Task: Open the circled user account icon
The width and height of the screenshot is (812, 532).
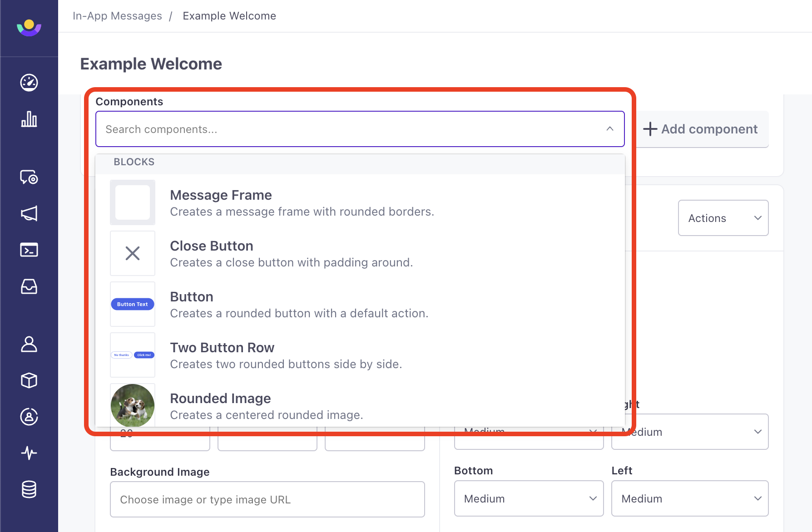Action: (29, 417)
